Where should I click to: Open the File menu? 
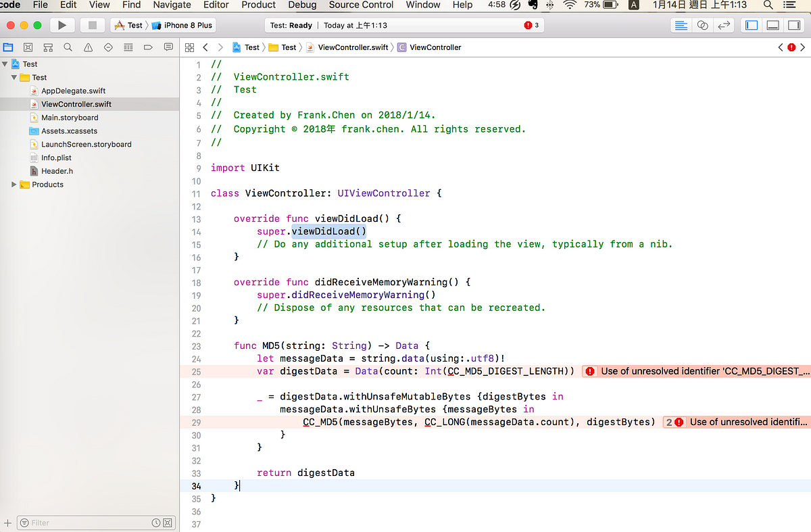pyautogui.click(x=41, y=5)
